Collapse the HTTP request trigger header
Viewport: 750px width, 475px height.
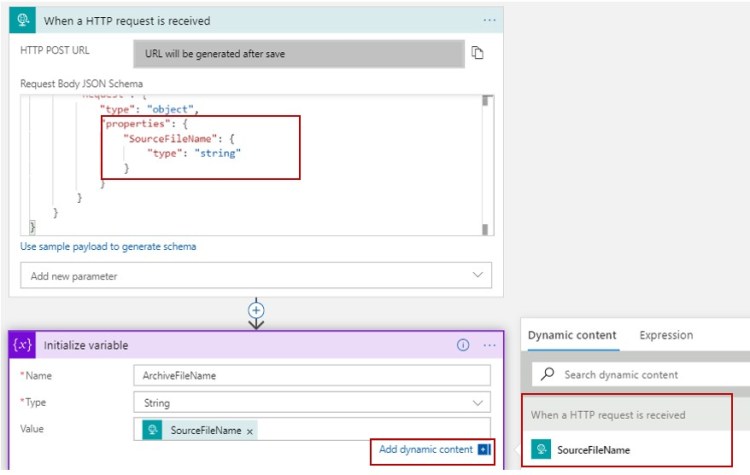point(250,19)
